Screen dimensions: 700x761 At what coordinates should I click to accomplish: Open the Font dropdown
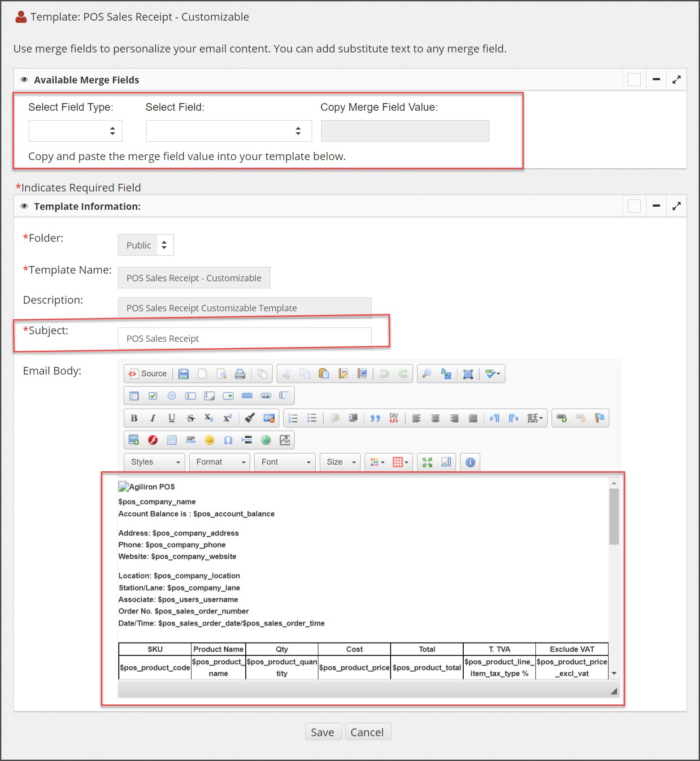(285, 462)
